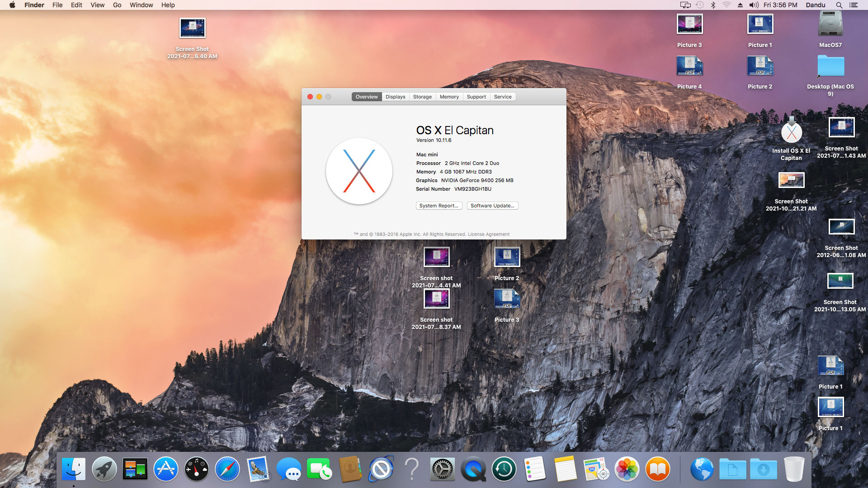Image resolution: width=868 pixels, height=488 pixels.
Task: Open Mail stamp icon in Dock
Action: click(258, 469)
